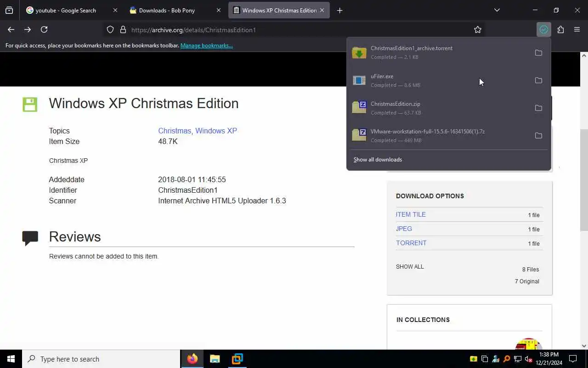Open the Manage bookmarks link
The image size is (588, 368).
pos(207,46)
